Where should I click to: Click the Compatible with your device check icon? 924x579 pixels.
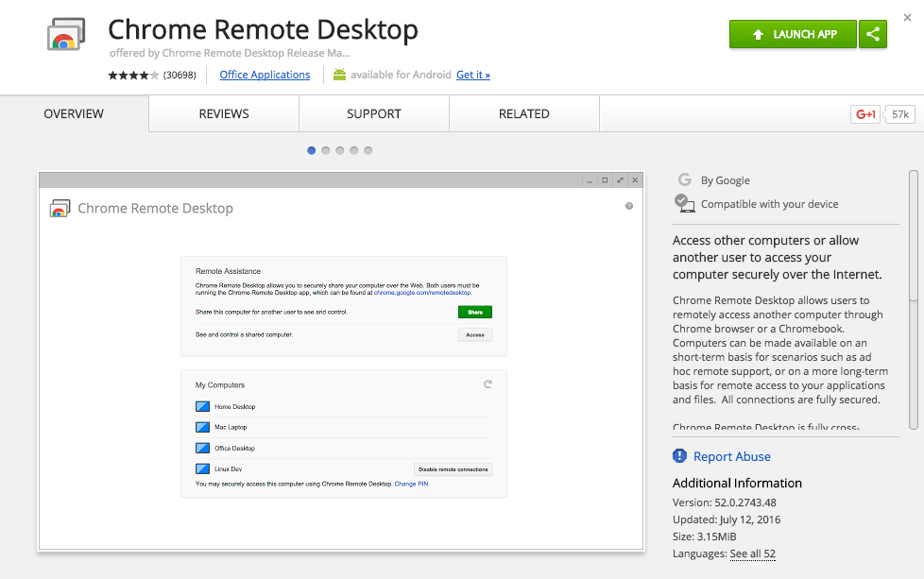click(684, 203)
